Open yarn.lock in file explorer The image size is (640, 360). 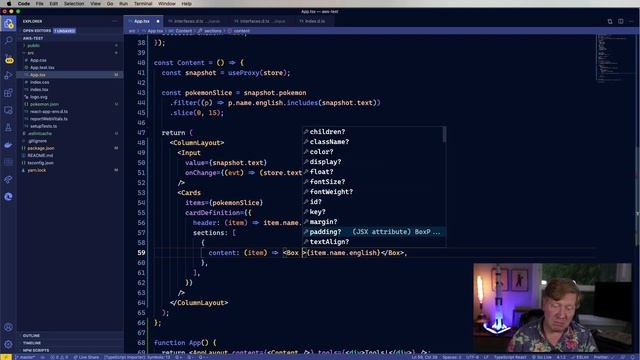point(70,170)
